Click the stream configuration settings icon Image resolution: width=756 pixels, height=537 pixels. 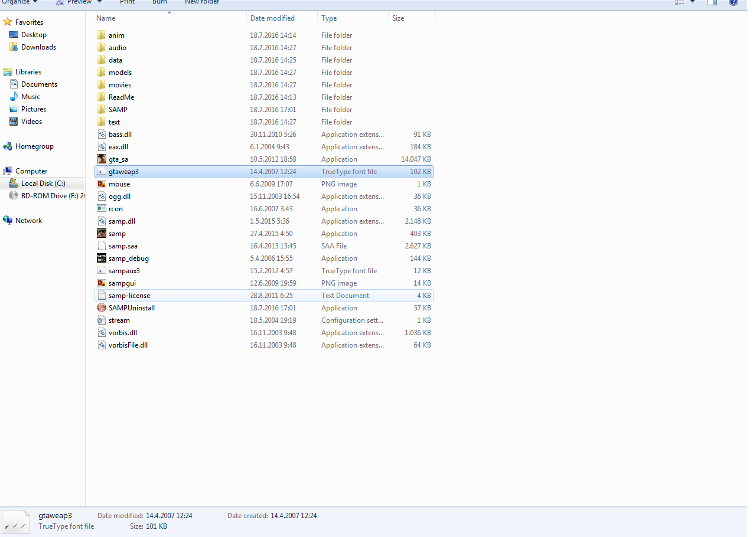tap(101, 320)
